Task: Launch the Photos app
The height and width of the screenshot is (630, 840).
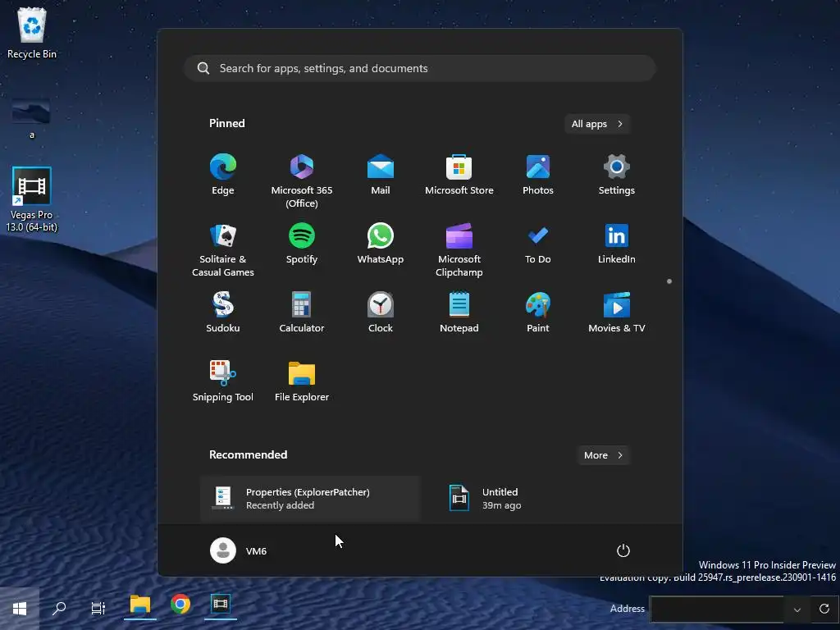Action: click(538, 175)
